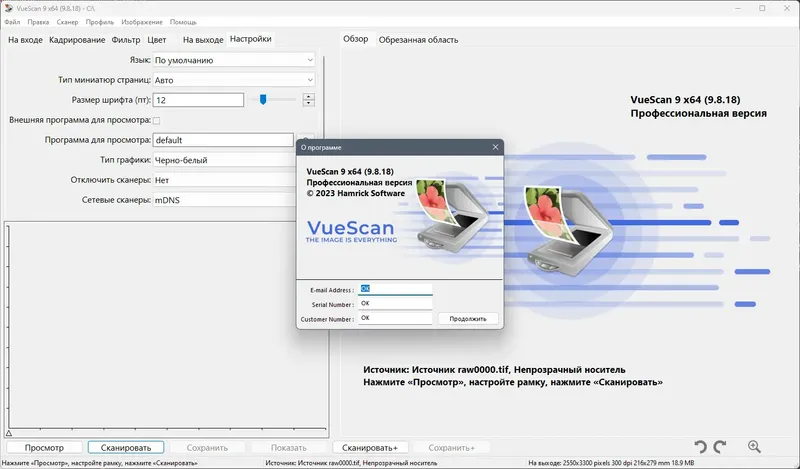Image resolution: width=800 pixels, height=469 pixels.
Task: Focus the E-mail Address field
Action: coord(395,289)
